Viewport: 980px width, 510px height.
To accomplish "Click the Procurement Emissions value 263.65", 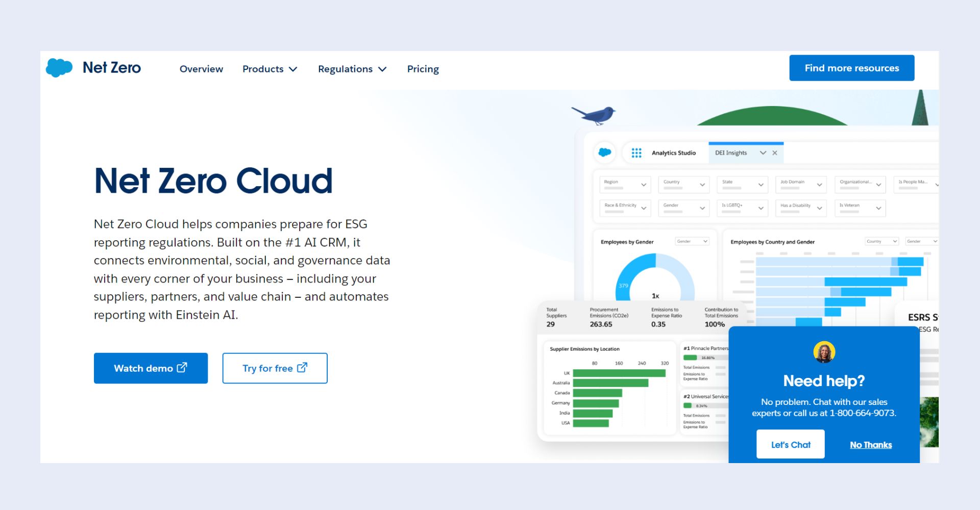I will click(x=601, y=324).
